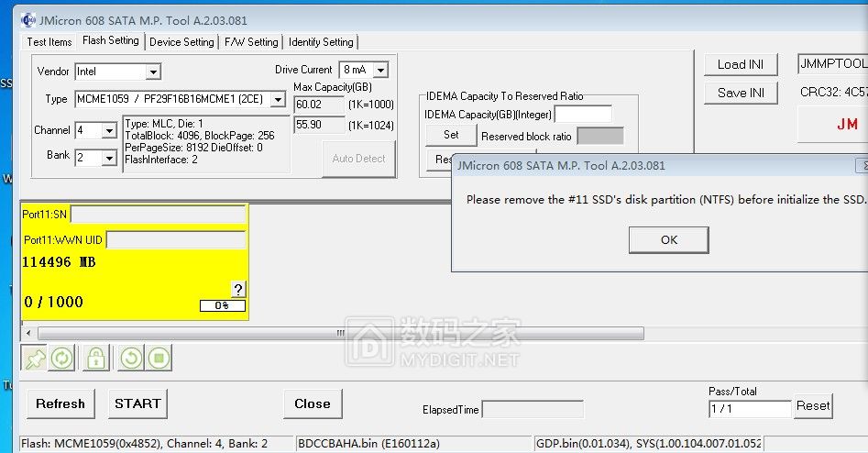Screen dimensions: 868x453
Task: Click the Type: MLC, Die: 1 line
Action: click(x=164, y=124)
